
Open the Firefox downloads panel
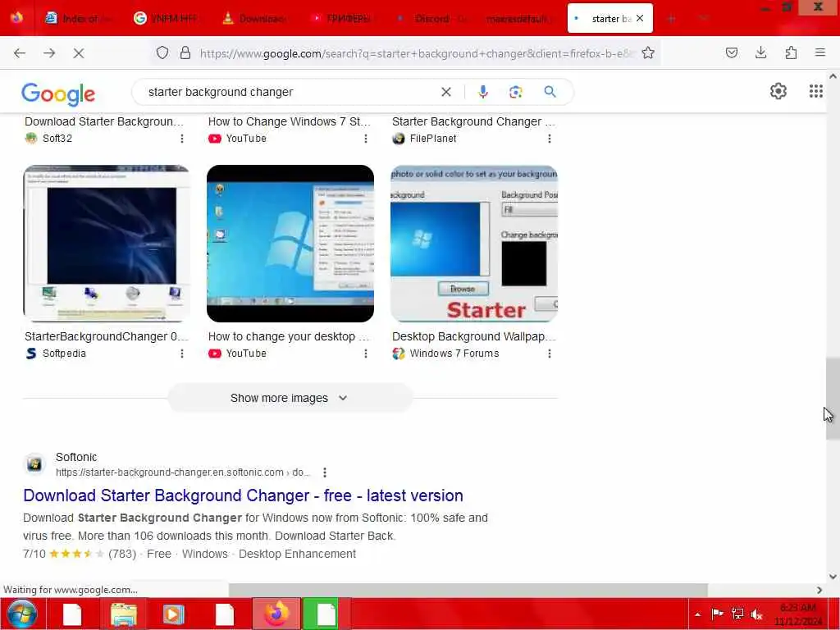tap(760, 52)
